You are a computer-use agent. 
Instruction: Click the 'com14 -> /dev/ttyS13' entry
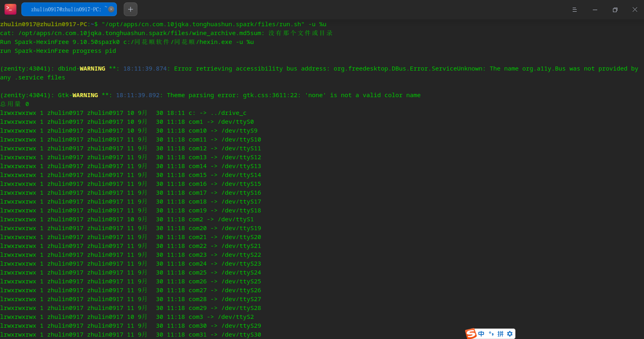(x=225, y=166)
